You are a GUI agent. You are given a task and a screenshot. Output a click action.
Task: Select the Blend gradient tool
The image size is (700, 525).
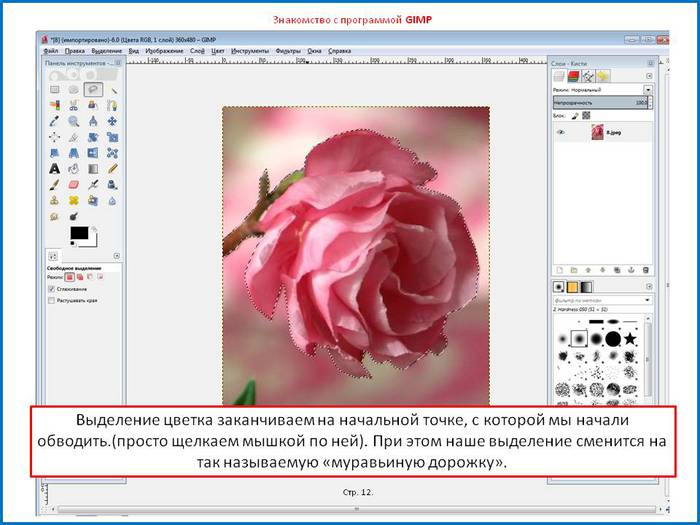coord(93,169)
